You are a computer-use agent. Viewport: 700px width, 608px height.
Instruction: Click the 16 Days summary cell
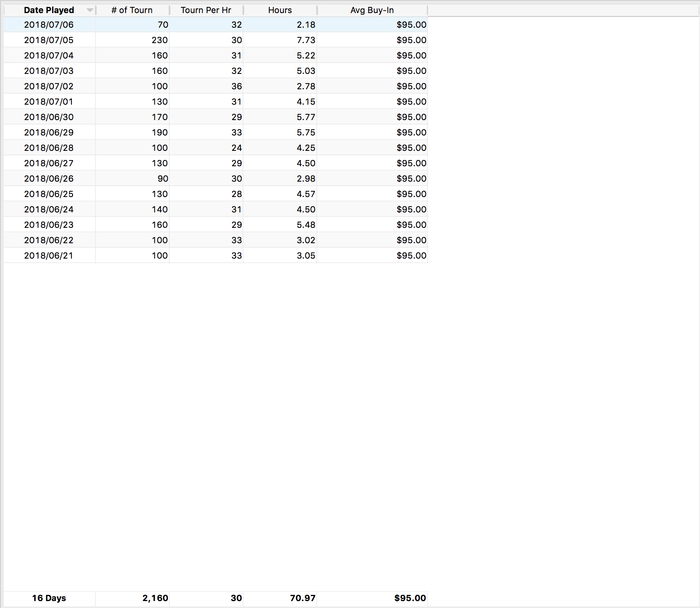pos(50,598)
